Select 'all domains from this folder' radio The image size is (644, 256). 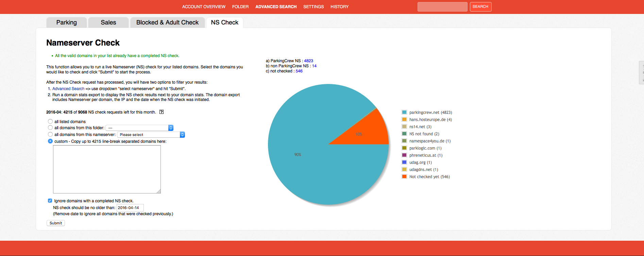(x=50, y=128)
